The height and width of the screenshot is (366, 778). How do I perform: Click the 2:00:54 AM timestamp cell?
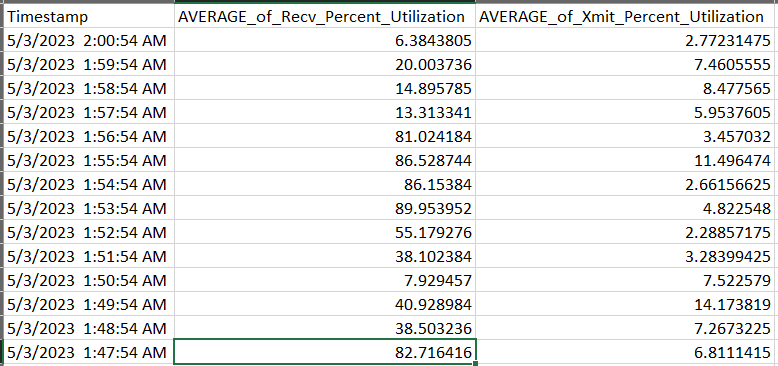[89, 40]
